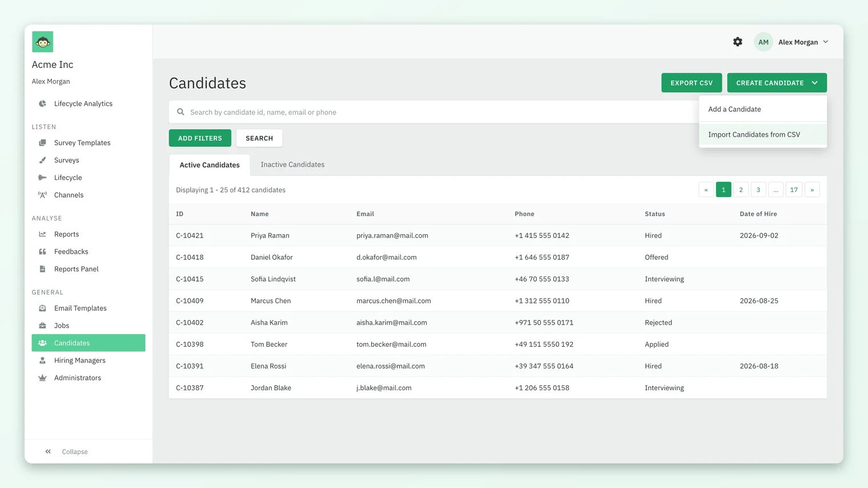Click the Search button
Image resolution: width=868 pixels, height=488 pixels.
pyautogui.click(x=259, y=138)
